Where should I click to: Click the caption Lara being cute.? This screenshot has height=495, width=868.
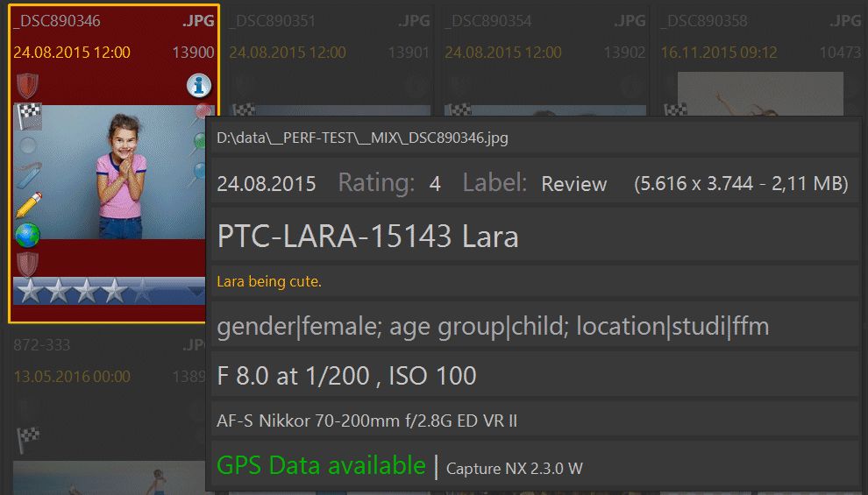[269, 281]
